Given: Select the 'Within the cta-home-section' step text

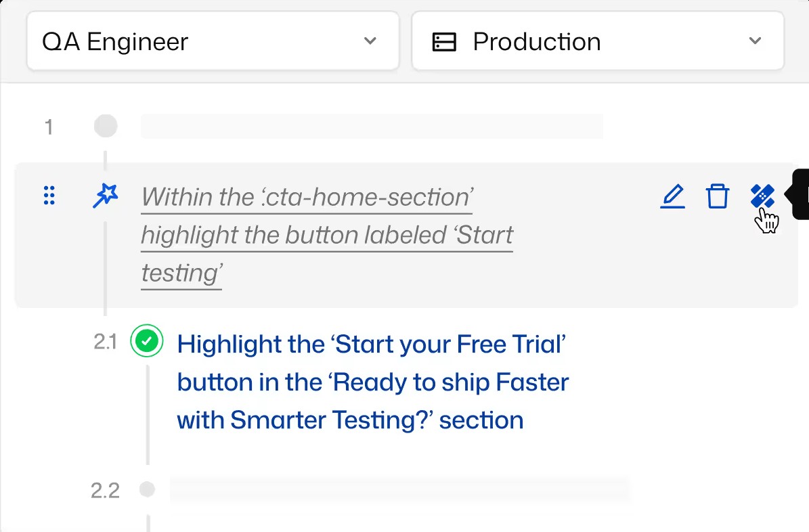Looking at the screenshot, I should (x=327, y=235).
